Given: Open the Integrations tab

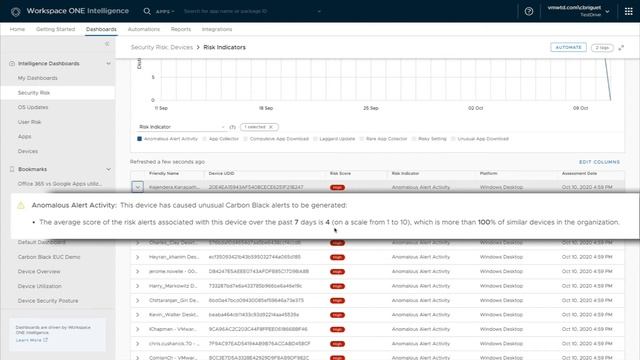Looking at the screenshot, I should coord(217,29).
